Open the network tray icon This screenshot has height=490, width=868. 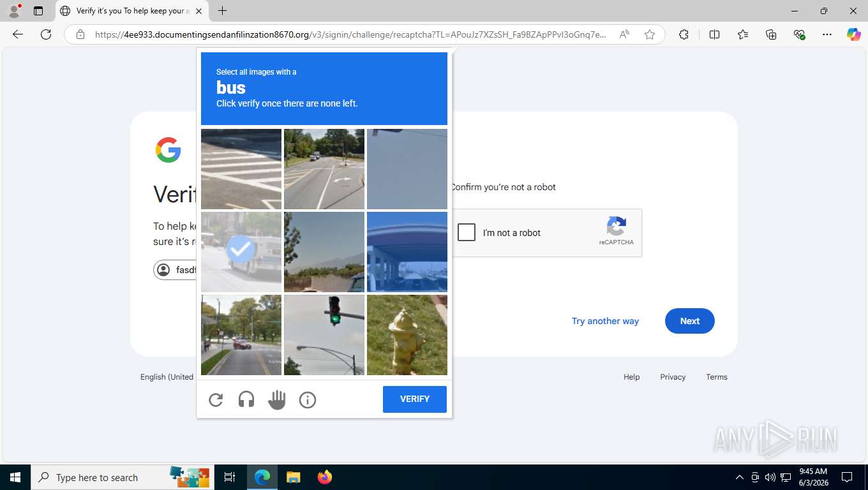click(786, 477)
